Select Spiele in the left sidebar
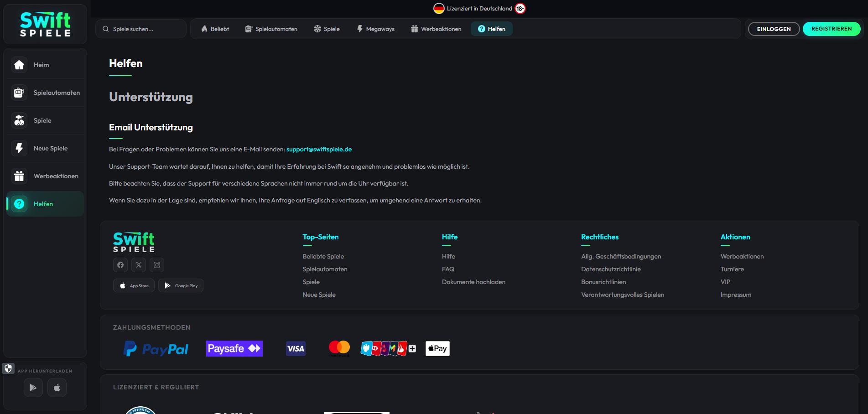This screenshot has width=868, height=414. click(x=45, y=121)
